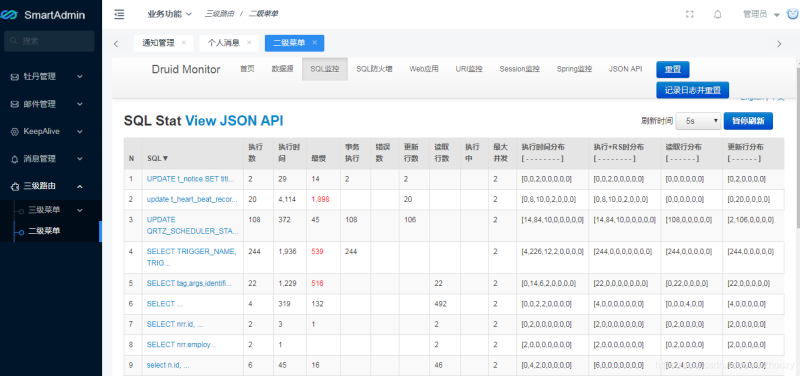Click the red 539 slowest value
Image resolution: width=800 pixels, height=376 pixels.
pyautogui.click(x=317, y=252)
